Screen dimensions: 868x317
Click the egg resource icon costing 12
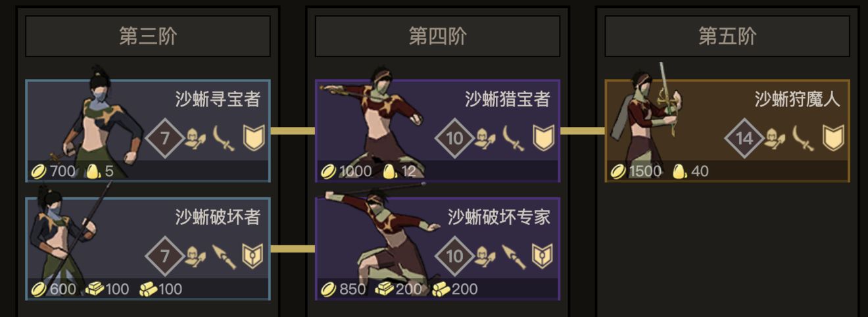(390, 172)
